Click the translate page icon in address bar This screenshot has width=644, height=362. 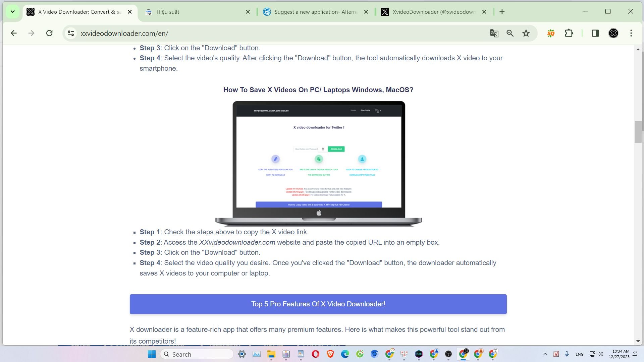click(494, 33)
